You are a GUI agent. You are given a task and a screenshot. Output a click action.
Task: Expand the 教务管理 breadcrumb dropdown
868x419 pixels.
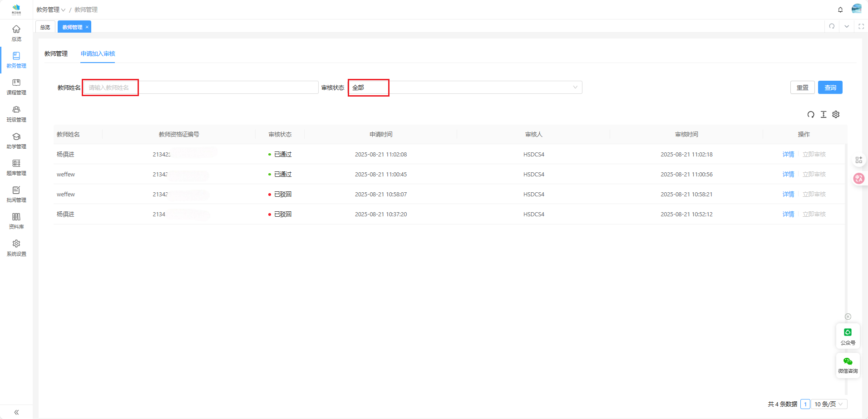pos(51,10)
